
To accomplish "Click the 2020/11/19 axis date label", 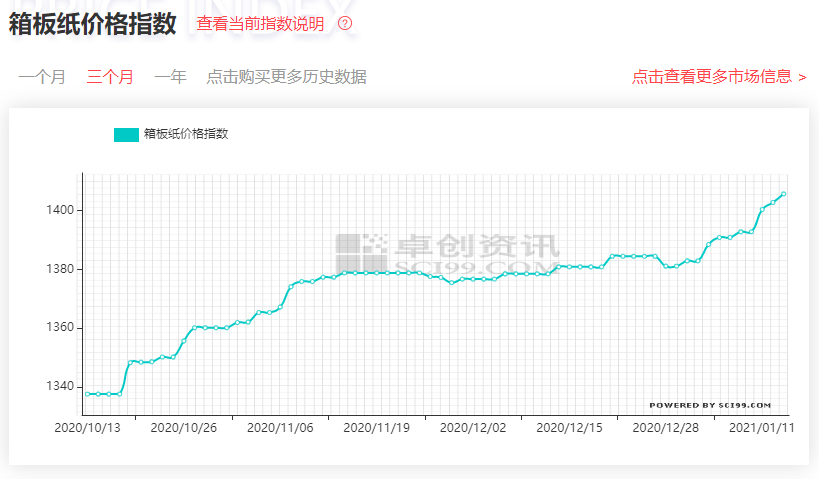I will tap(376, 428).
